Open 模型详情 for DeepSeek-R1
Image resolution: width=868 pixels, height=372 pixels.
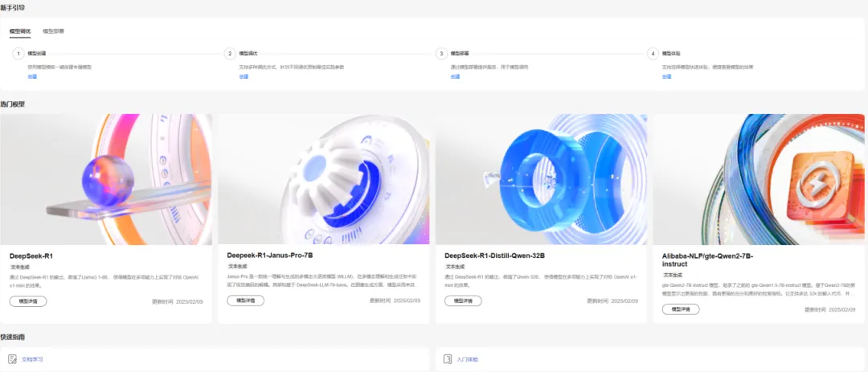tap(28, 301)
